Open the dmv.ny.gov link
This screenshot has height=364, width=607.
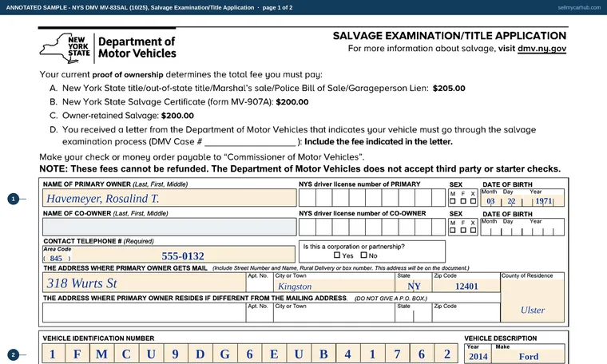pyautogui.click(x=542, y=49)
